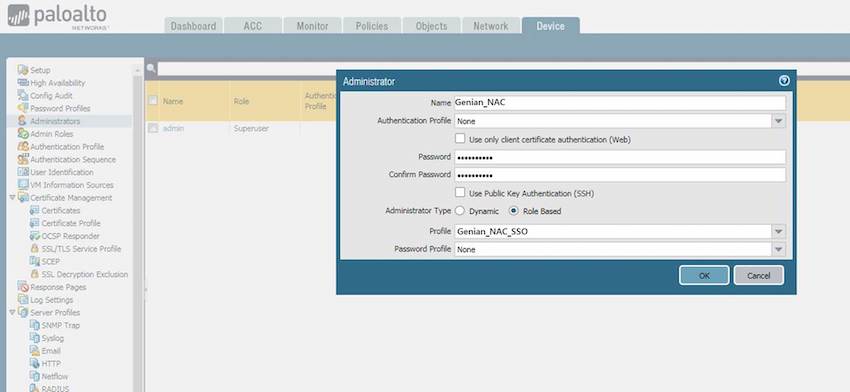This screenshot has height=392, width=850.
Task: Switch to the Policies tab
Action: coord(372,25)
